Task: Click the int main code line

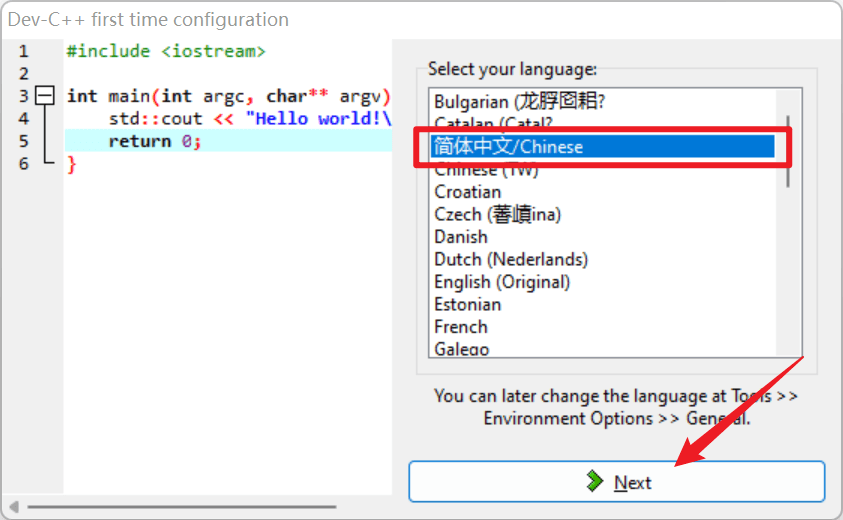Action: click(228, 96)
